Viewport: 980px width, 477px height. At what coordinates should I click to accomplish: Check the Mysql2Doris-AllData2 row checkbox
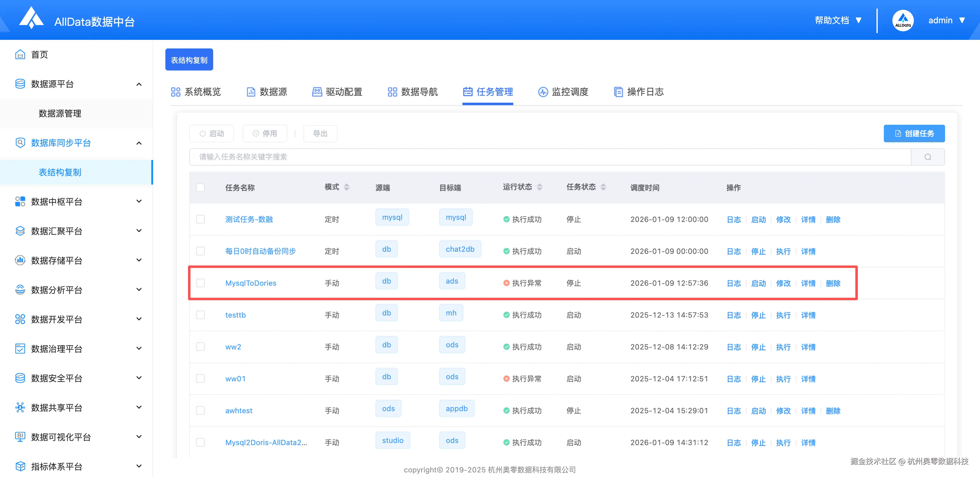pyautogui.click(x=200, y=442)
